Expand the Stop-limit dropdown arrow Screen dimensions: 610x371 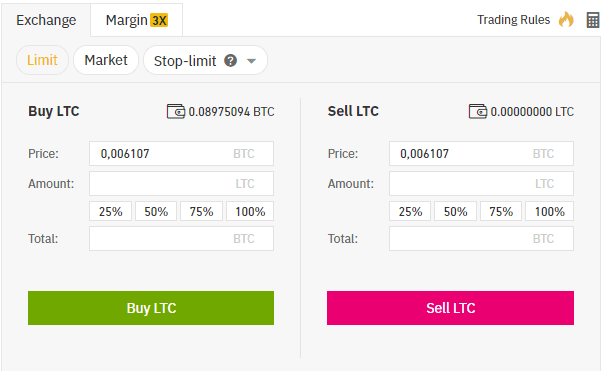[x=252, y=61]
